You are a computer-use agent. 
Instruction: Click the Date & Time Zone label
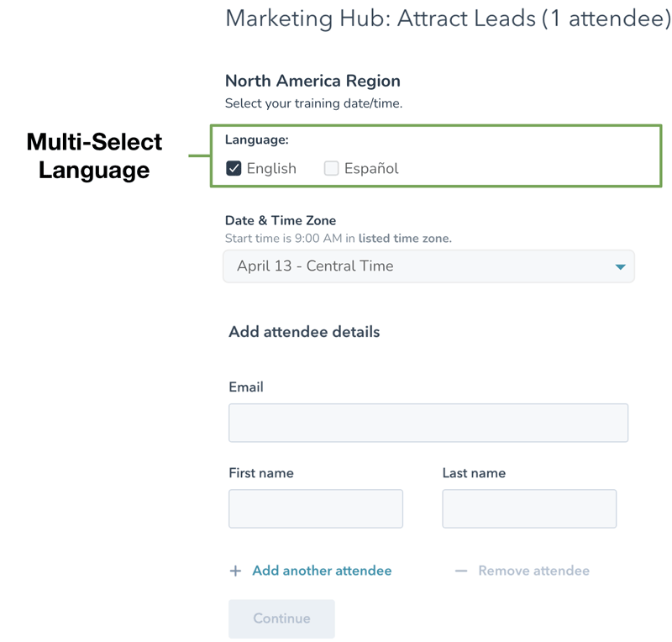pyautogui.click(x=281, y=221)
